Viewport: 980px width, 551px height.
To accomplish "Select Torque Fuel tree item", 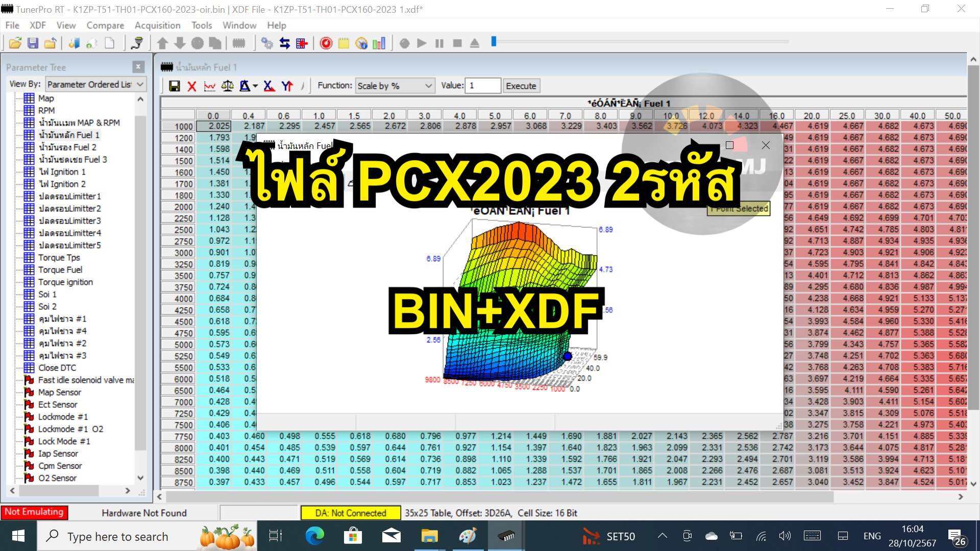I will [x=60, y=269].
